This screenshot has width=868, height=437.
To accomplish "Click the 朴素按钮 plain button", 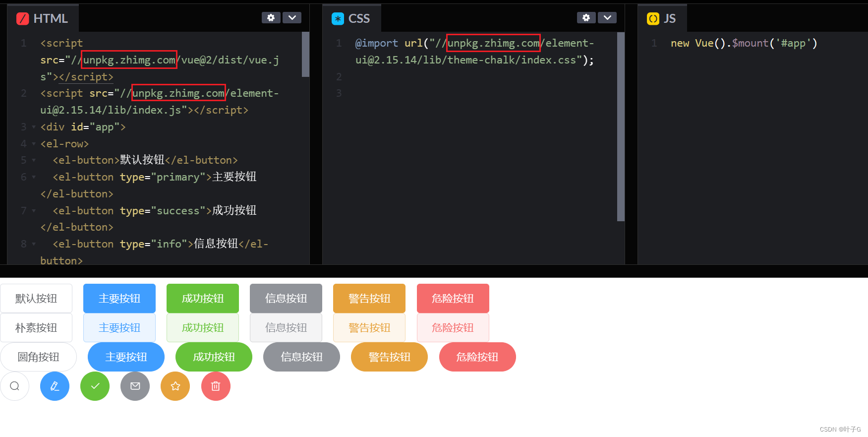I will coord(36,327).
